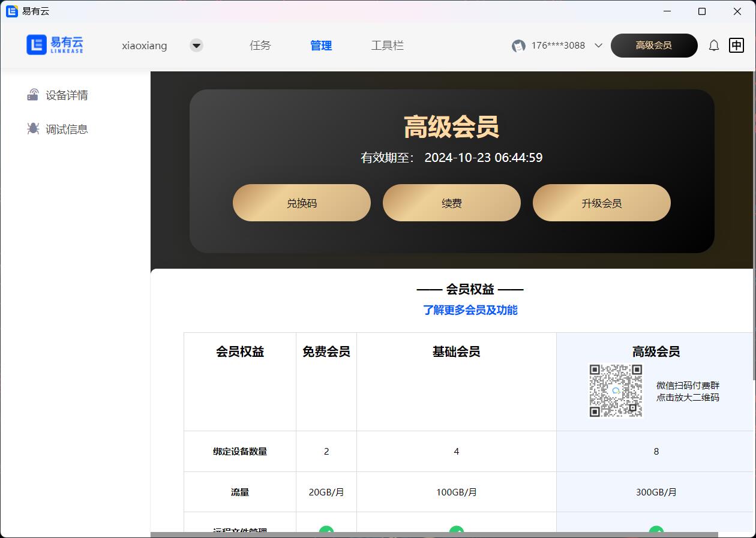Click the 有效期至 label
This screenshot has height=538, width=756.
(388, 158)
